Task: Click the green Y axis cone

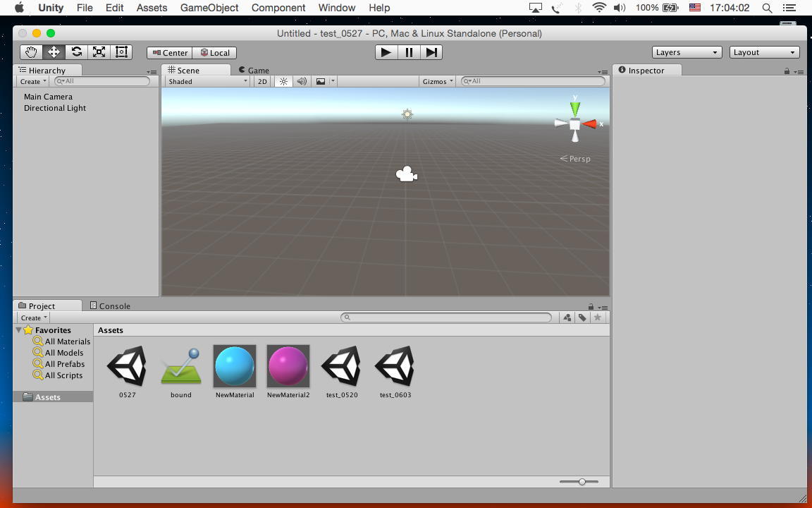Action: [x=575, y=108]
